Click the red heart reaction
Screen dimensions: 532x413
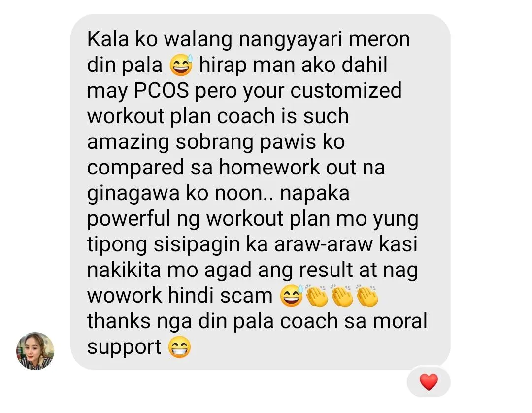[x=429, y=382]
